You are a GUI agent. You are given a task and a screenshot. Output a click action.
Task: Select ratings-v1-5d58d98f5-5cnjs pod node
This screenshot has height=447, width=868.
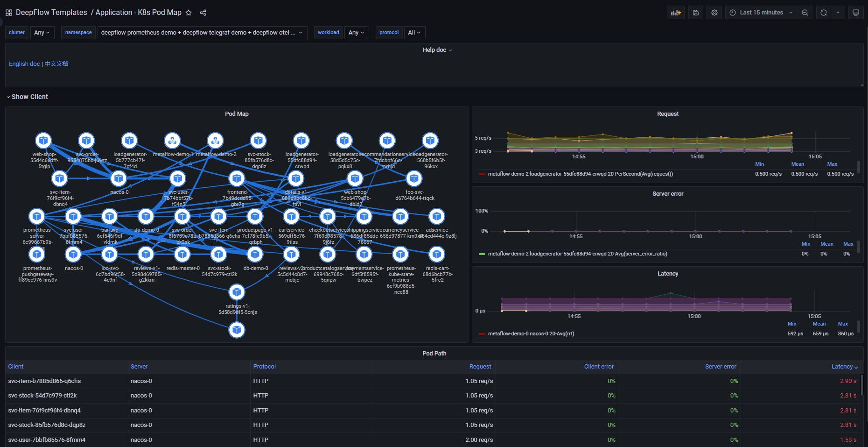237,292
